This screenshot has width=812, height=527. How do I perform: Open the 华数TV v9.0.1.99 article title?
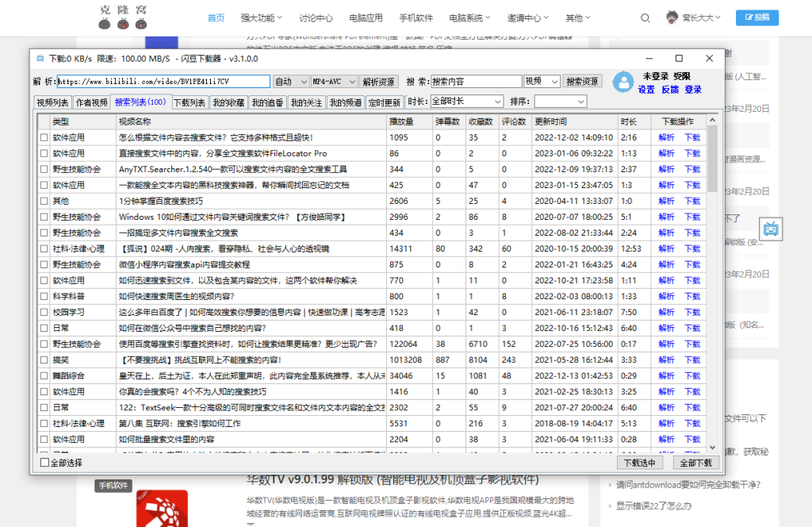coord(393,479)
